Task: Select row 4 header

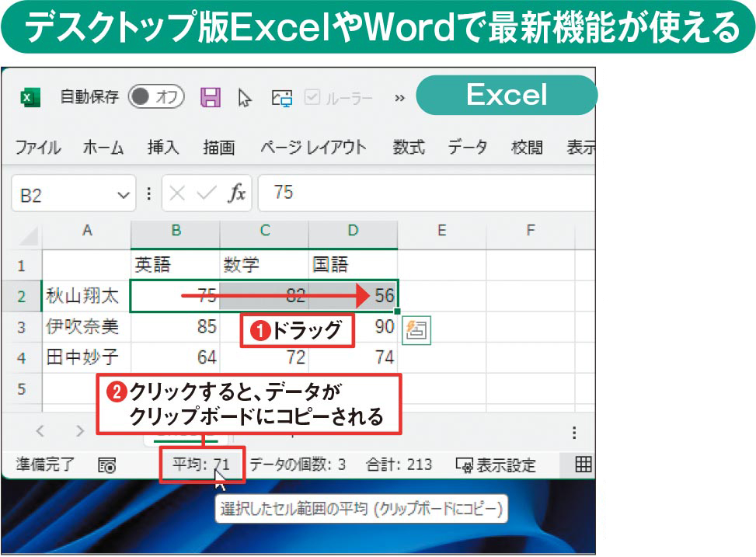Action: 21,358
